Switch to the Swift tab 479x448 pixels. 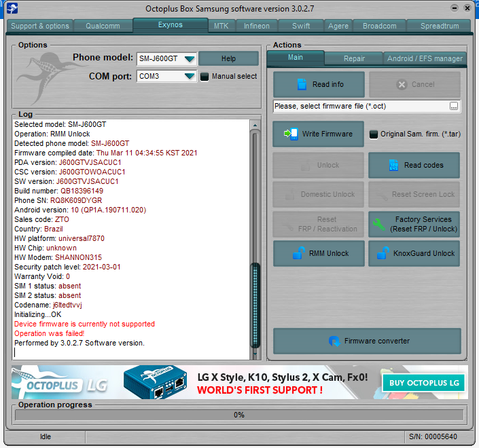(x=301, y=26)
